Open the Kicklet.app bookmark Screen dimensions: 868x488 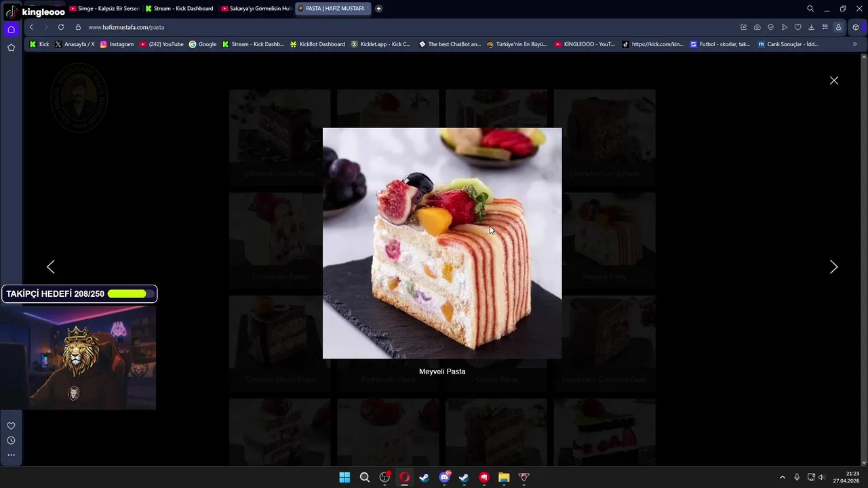click(x=380, y=44)
